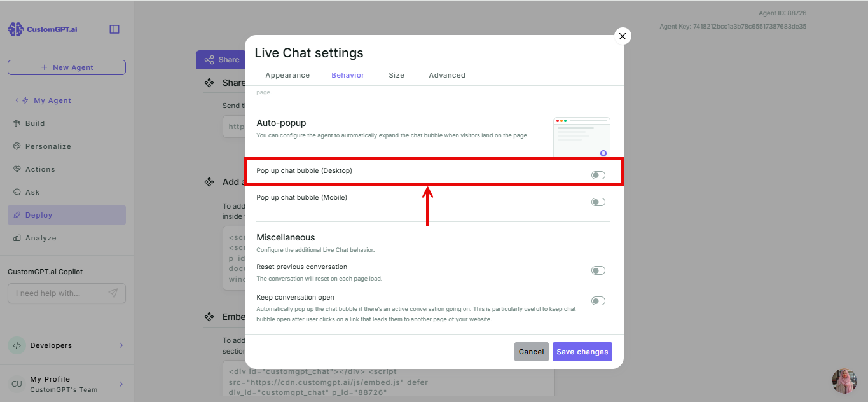Turn on Reset previous conversation

point(598,270)
